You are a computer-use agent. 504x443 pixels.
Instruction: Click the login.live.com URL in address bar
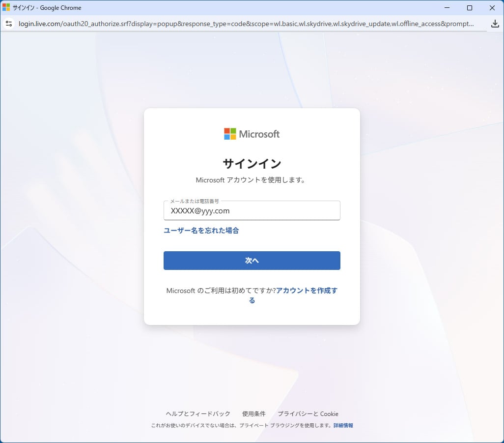(246, 24)
